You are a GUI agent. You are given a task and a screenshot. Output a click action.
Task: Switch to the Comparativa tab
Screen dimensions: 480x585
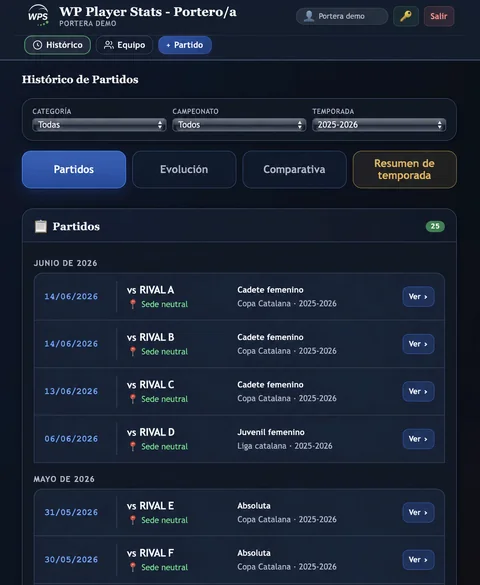pyautogui.click(x=294, y=169)
